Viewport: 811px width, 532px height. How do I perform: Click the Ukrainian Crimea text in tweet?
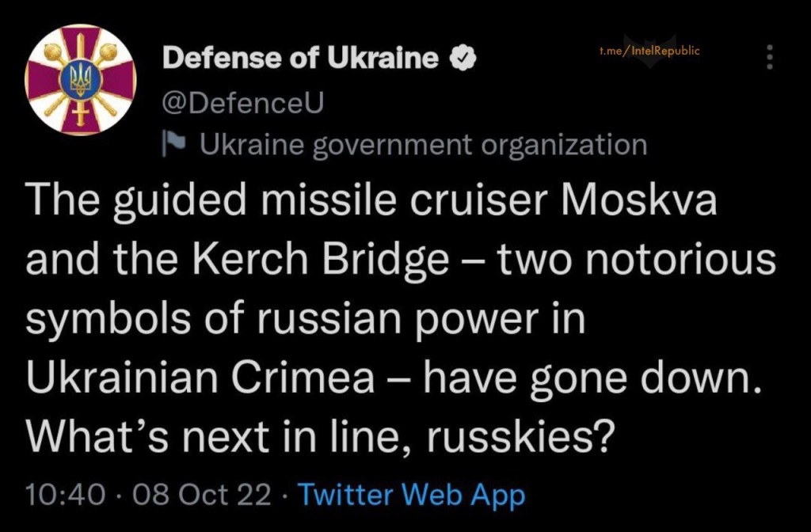[201, 379]
